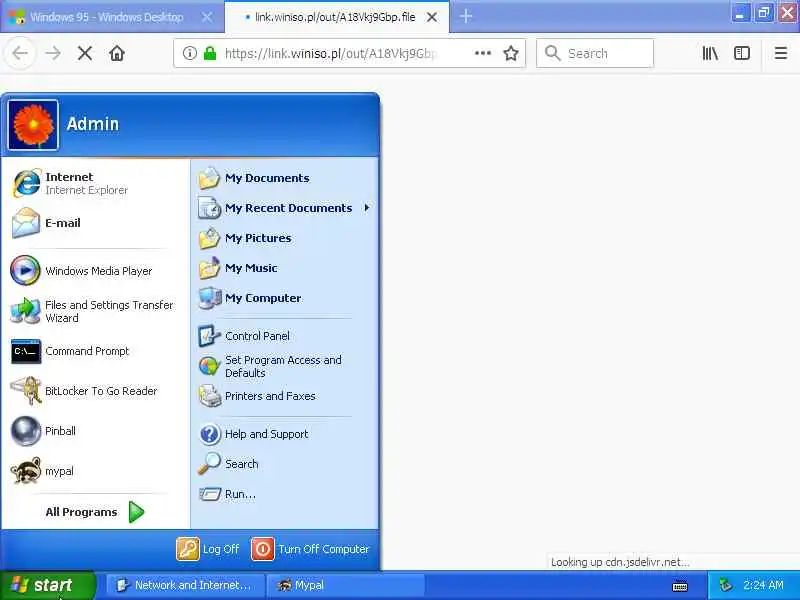Screen dimensions: 800x600
Task: Click the 2:24 AM system clock
Action: tap(763, 585)
